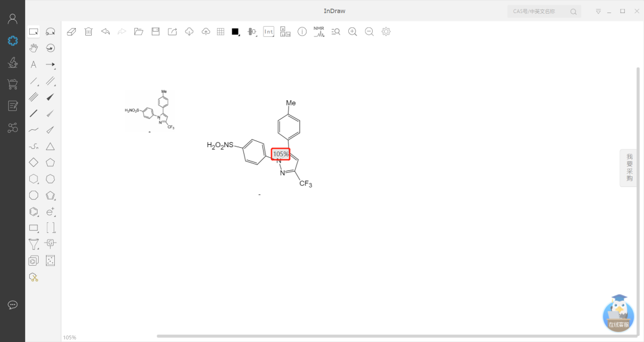The width and height of the screenshot is (644, 342).
Task: Select the text tool labeled A
Action: (33, 64)
